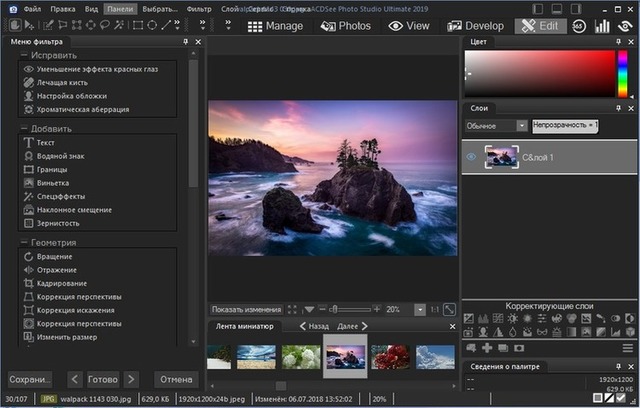
Task: Collapse the Исправить filter group
Action: coord(25,55)
